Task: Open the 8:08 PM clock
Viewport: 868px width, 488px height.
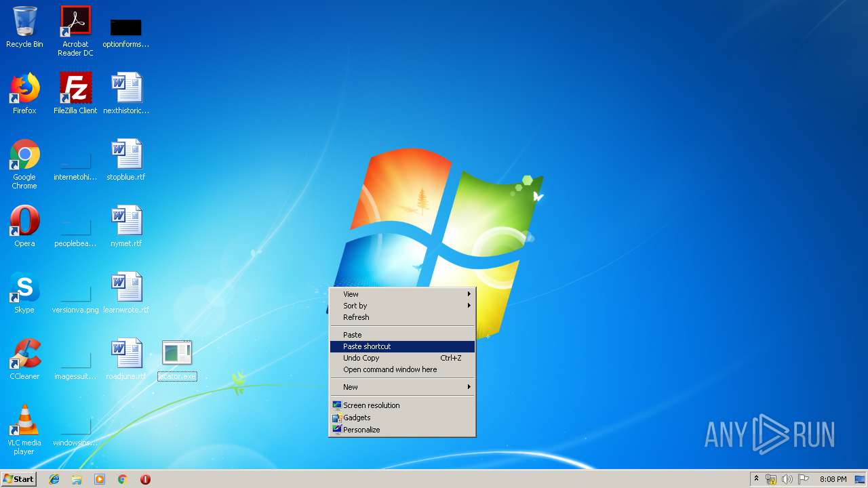Action: [833, 479]
